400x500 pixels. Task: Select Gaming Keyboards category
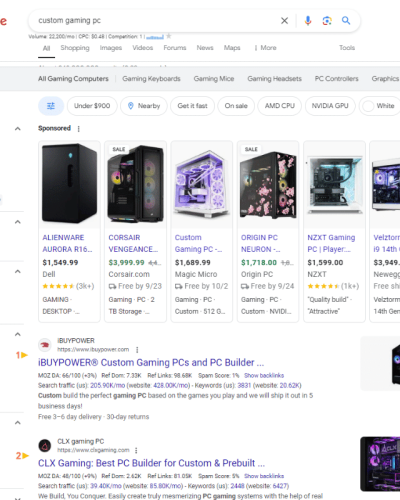tap(151, 79)
